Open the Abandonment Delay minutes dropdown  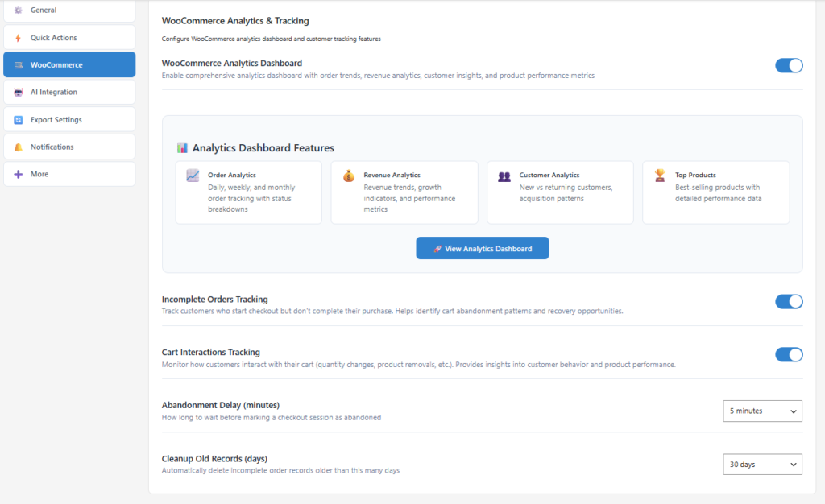762,411
